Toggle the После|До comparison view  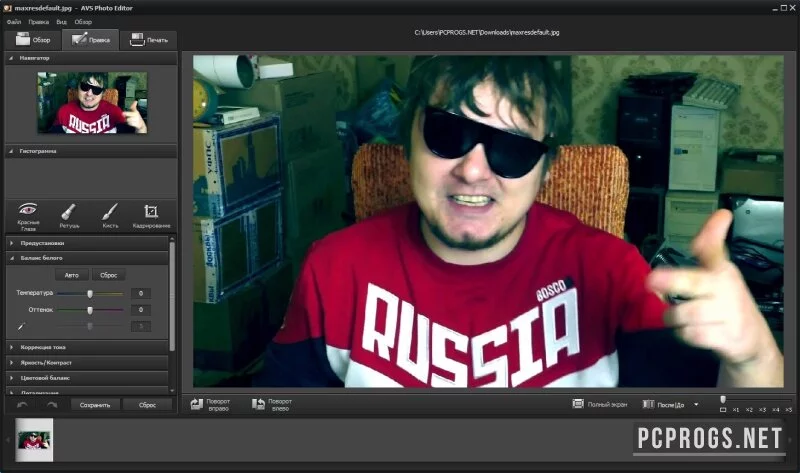663,404
